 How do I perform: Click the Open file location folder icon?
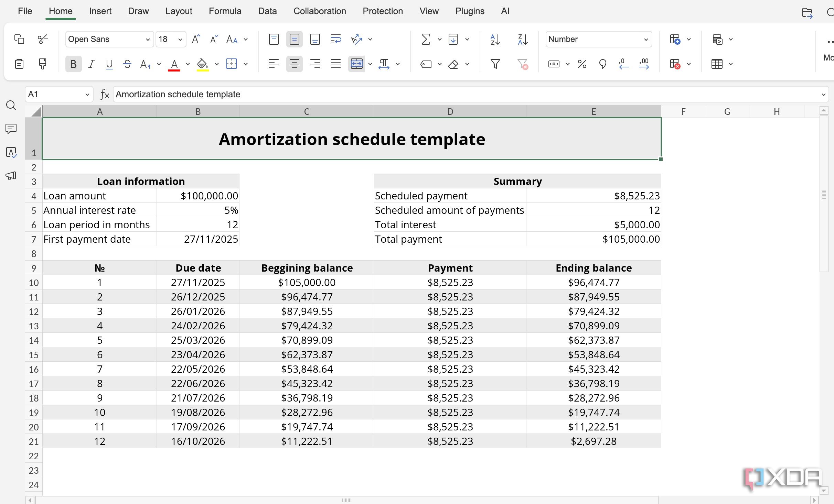click(807, 13)
